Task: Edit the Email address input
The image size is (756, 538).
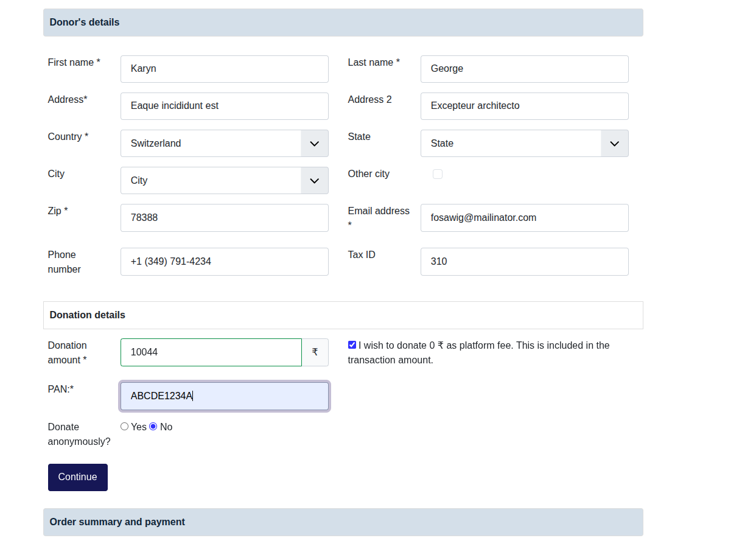Action: click(x=523, y=218)
